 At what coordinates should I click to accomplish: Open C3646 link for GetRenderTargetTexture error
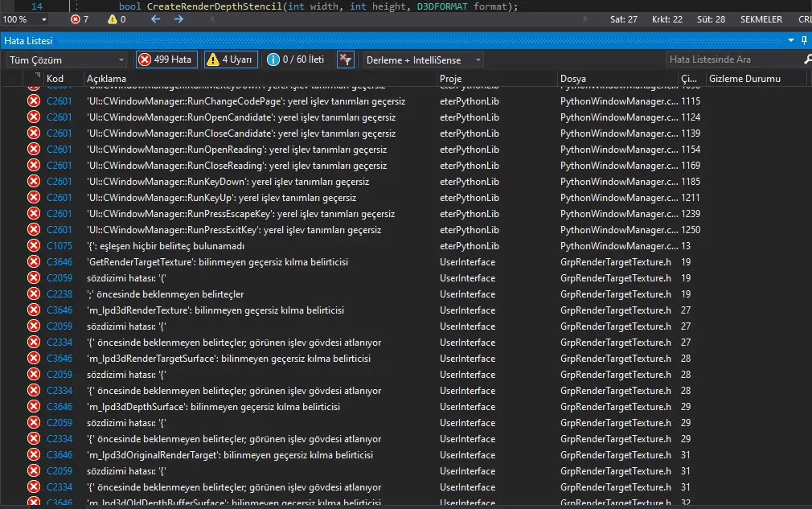[x=59, y=262]
